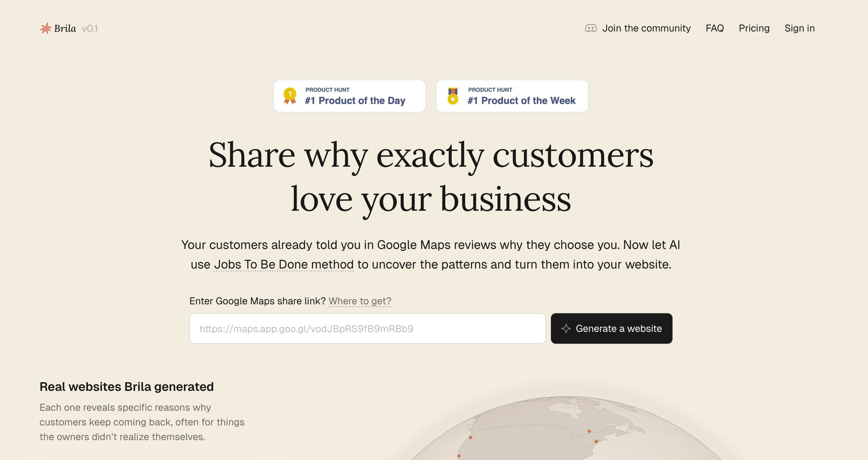Click Sign in
Viewport: 868px width, 460px height.
pyautogui.click(x=799, y=28)
